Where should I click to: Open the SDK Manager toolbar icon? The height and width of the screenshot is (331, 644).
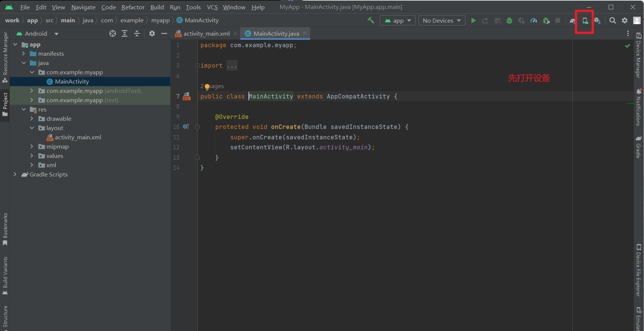[x=597, y=21]
